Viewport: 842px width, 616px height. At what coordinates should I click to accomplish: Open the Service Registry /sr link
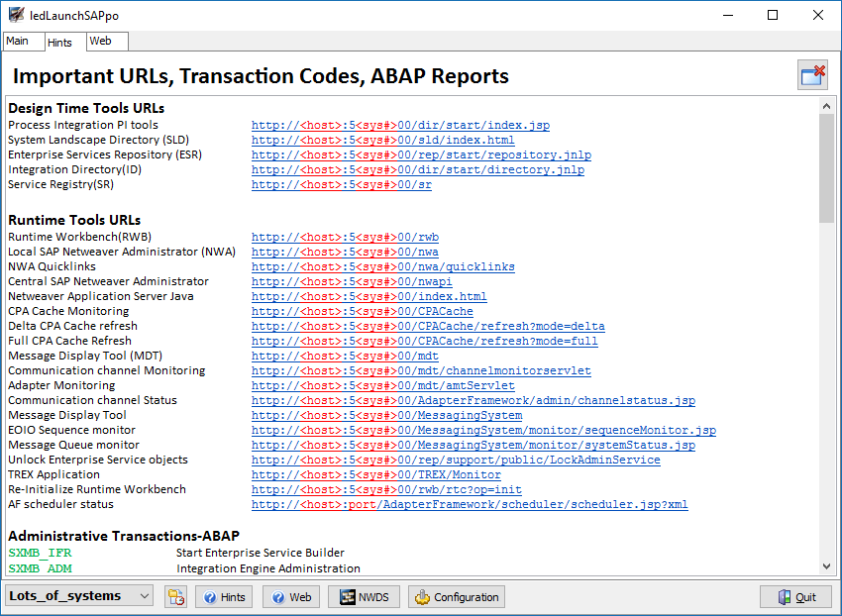tap(342, 185)
